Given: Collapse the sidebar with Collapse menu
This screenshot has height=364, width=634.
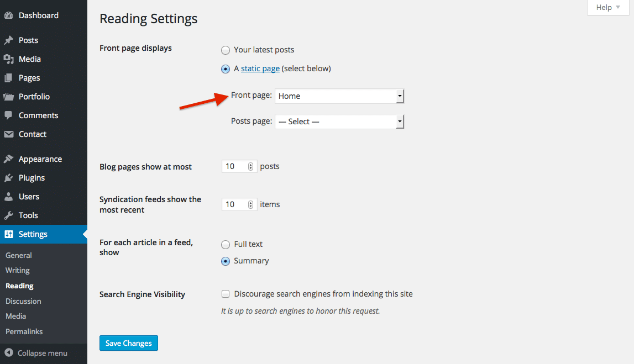Looking at the screenshot, I should 36,353.
